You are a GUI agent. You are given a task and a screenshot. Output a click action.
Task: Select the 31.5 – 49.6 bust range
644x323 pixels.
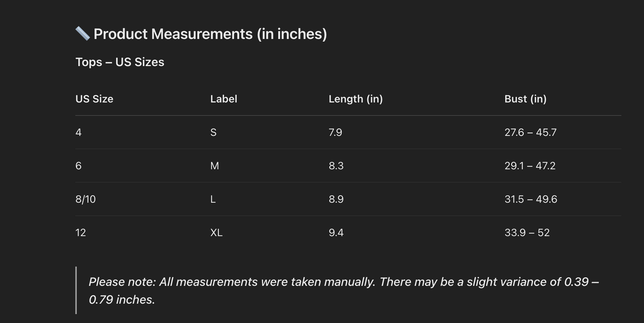pos(531,199)
